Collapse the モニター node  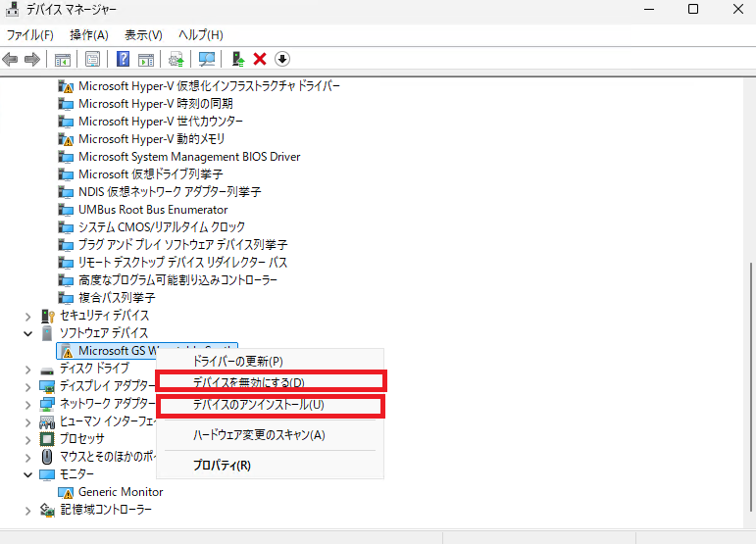pos(28,475)
